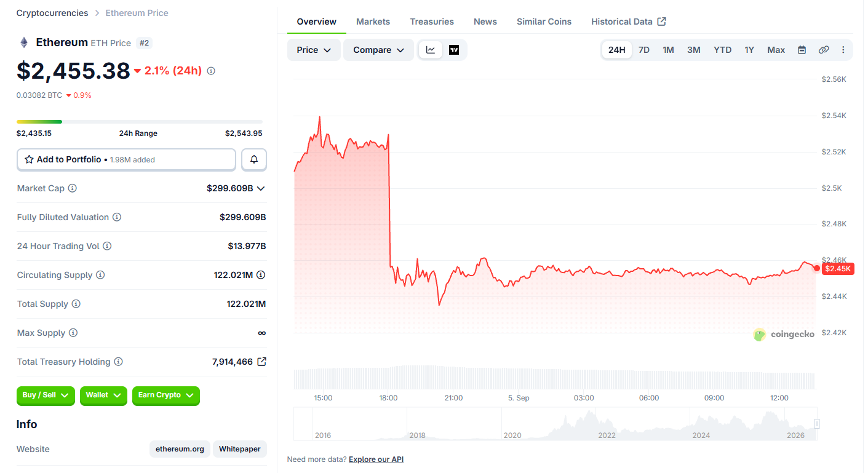Open the Price dropdown

314,50
